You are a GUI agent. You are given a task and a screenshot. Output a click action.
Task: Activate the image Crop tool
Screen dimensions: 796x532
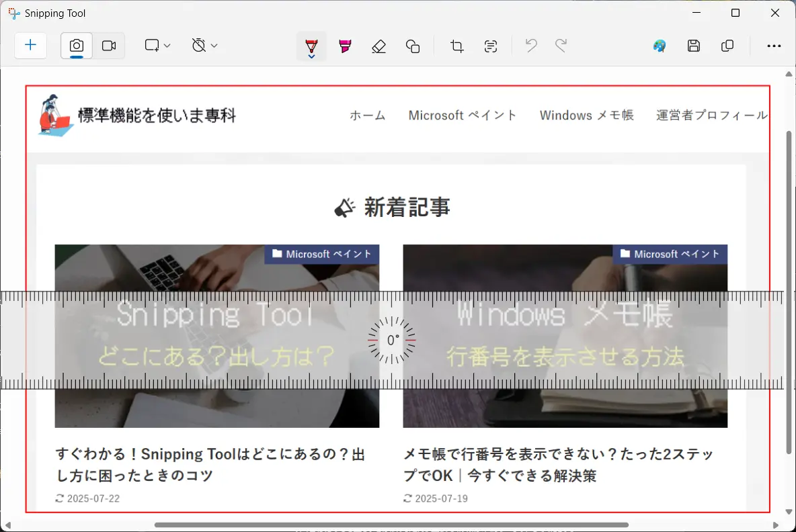tap(457, 46)
